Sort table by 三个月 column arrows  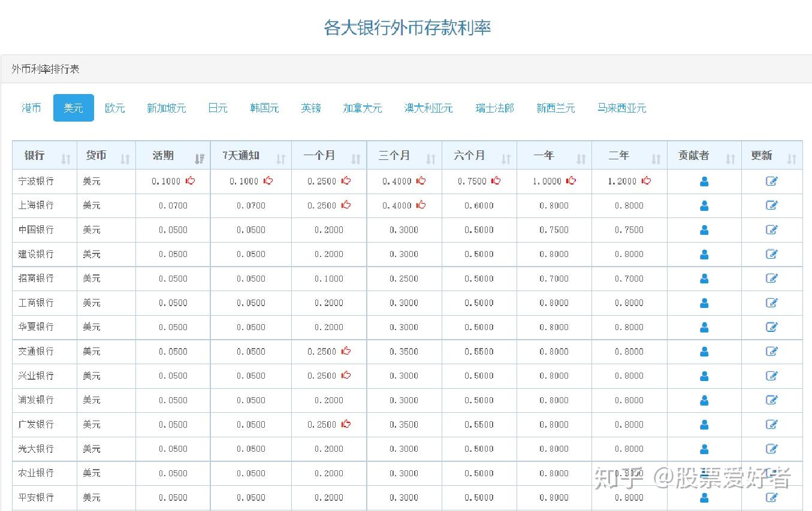click(431, 159)
